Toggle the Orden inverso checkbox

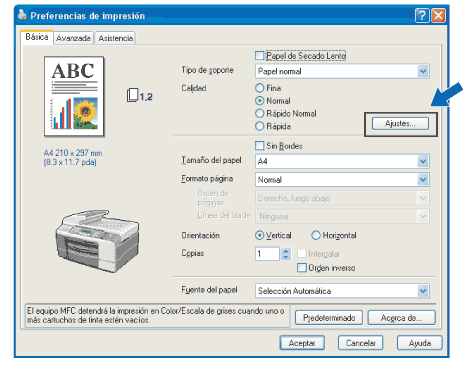pyautogui.click(x=302, y=268)
